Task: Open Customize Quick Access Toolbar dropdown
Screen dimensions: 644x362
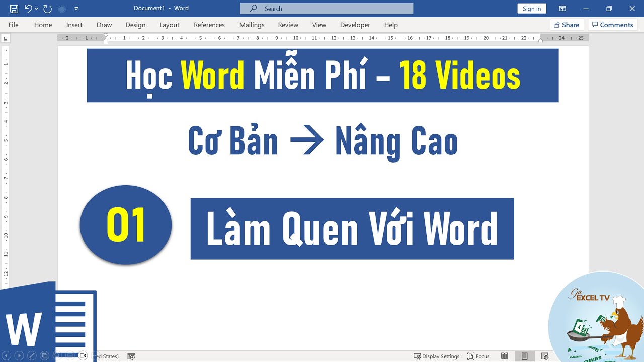Action: click(x=76, y=9)
